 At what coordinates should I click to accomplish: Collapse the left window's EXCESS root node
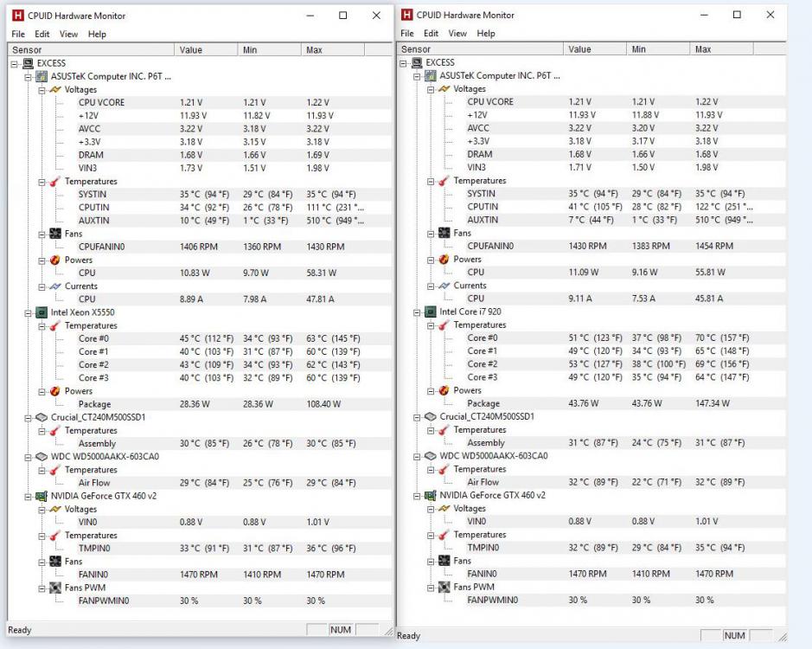[16, 63]
